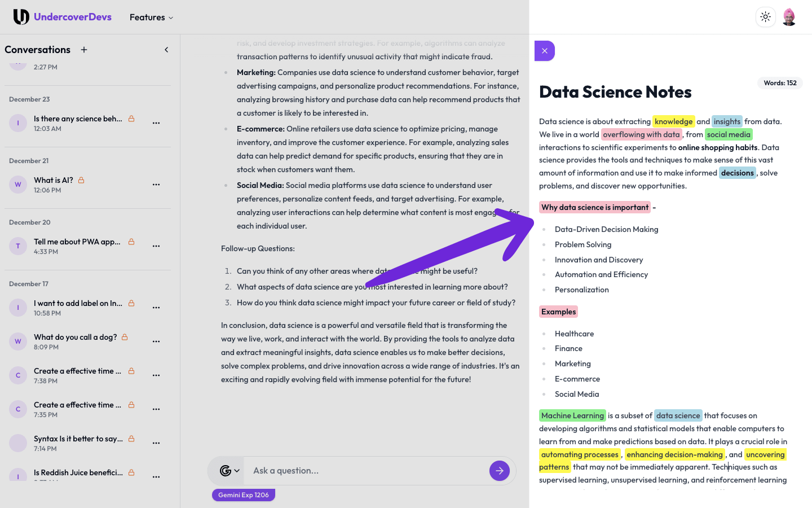Collapse the Conversations sidebar

coord(166,50)
